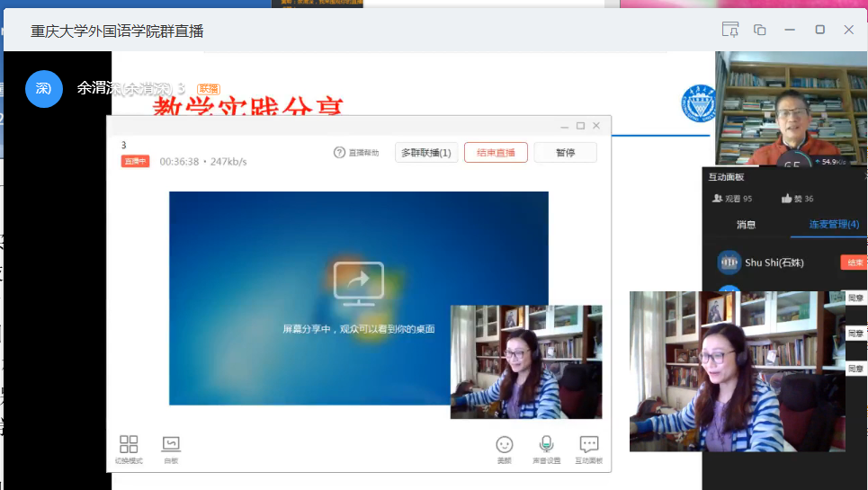Click Shu Shi(石姝) avatar in list
This screenshot has height=490, width=868.
(x=729, y=263)
